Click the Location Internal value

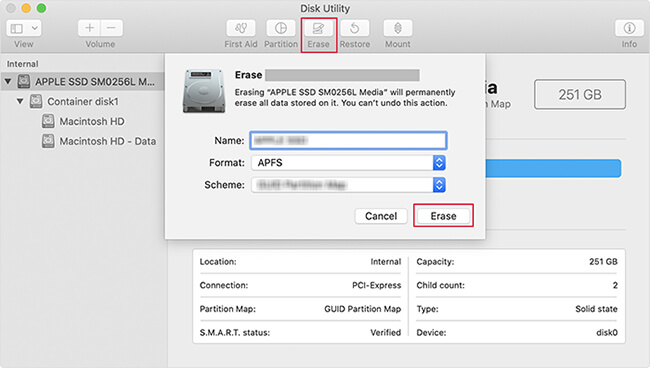[386, 261]
